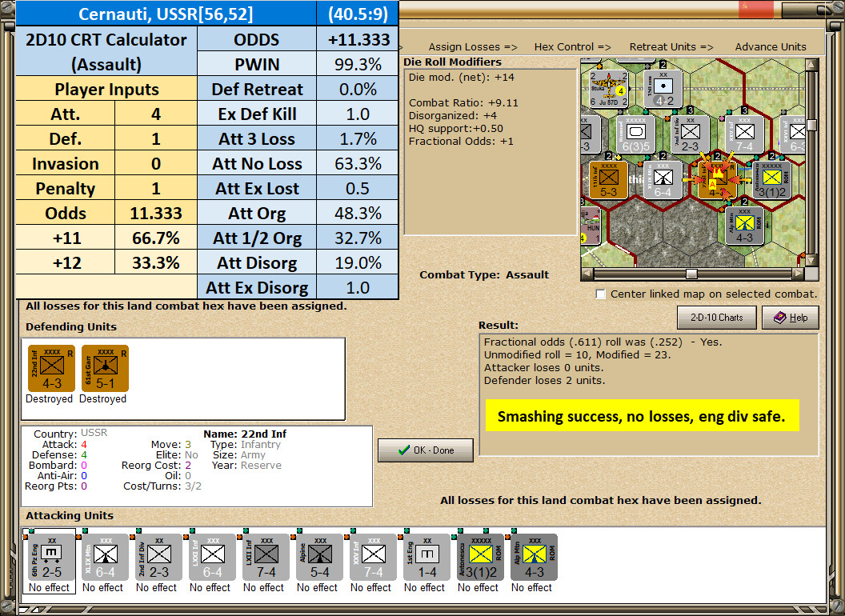Click the Antonescu HQ counter on the map

coord(772,180)
